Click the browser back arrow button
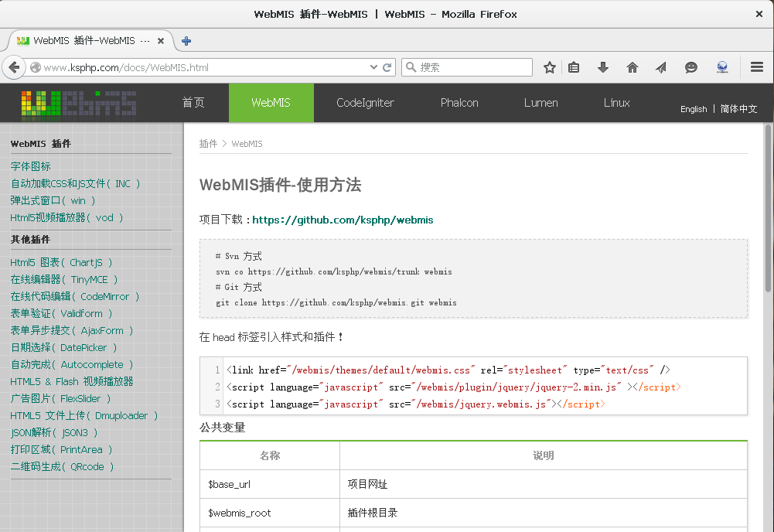Image resolution: width=774 pixels, height=532 pixels. click(15, 67)
